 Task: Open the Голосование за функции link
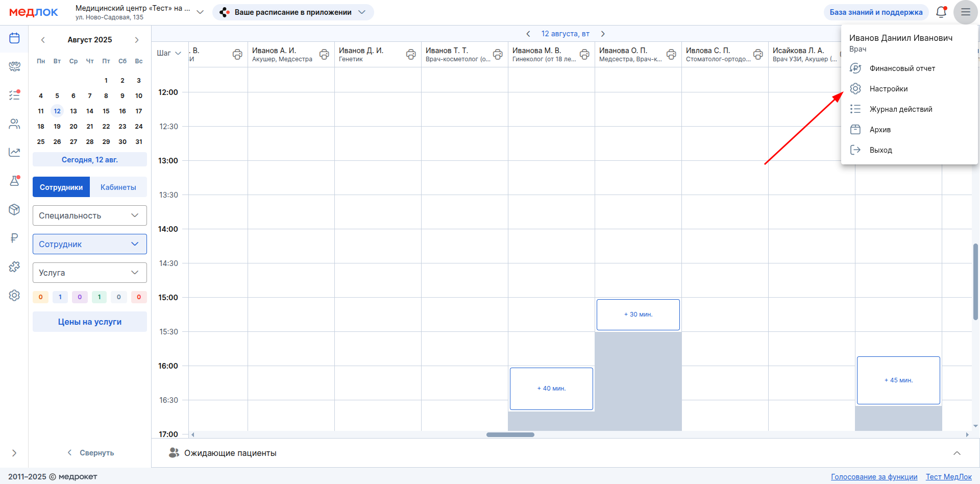click(x=874, y=477)
